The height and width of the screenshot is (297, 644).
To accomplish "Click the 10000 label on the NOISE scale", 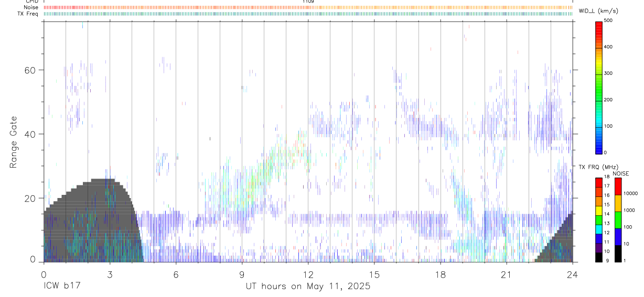I will (631, 193).
